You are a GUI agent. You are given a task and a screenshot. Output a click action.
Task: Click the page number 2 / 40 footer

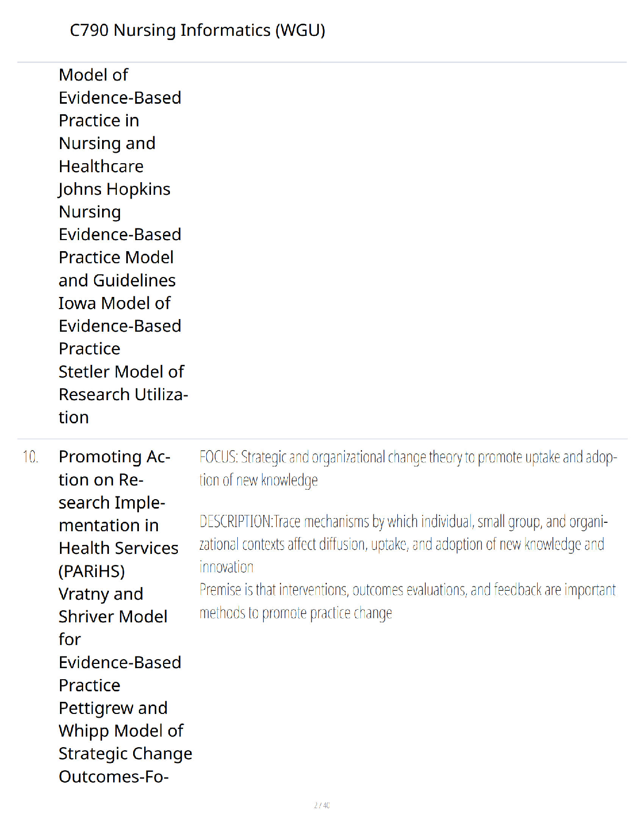point(322,805)
